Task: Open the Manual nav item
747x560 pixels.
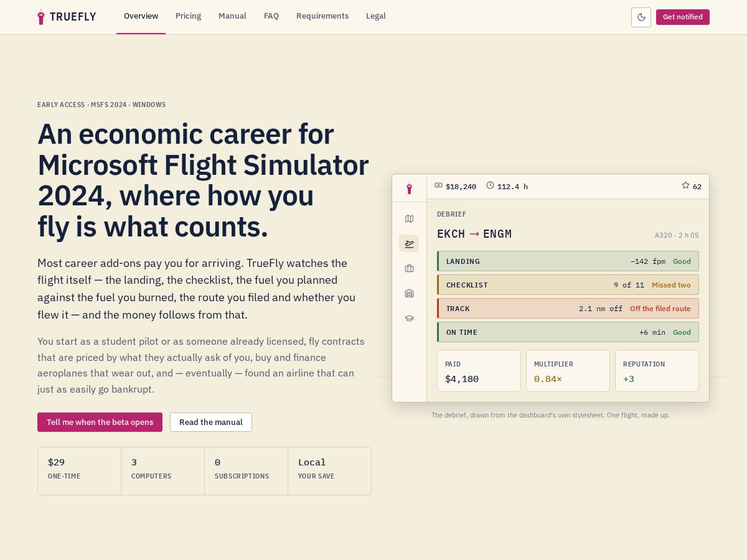Action: click(x=232, y=16)
